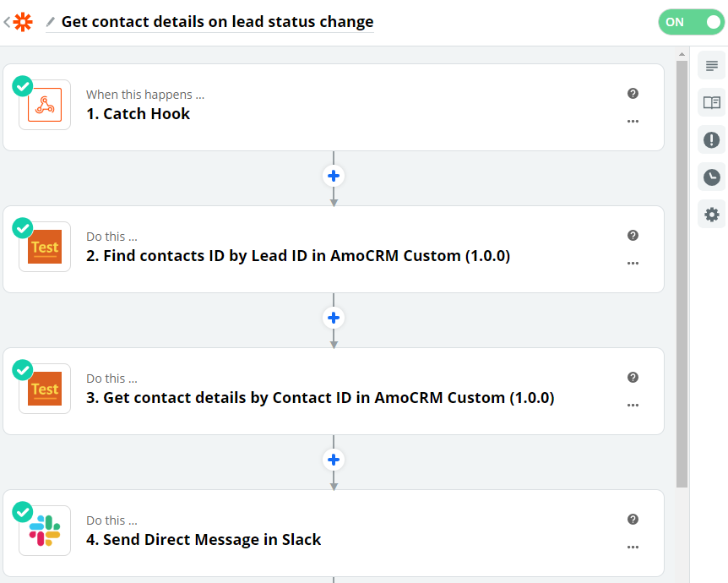This screenshot has height=583, width=728.
Task: Open help for step 1 Catch Hook
Action: pyautogui.click(x=633, y=94)
